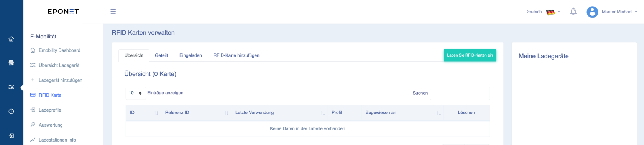This screenshot has height=145, width=644.
Task: Expand the Muster Michael account menu
Action: pyautogui.click(x=619, y=12)
